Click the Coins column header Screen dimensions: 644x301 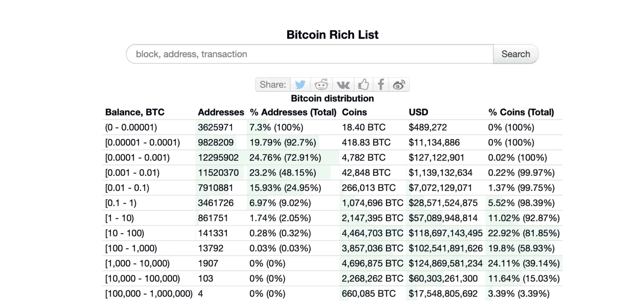pyautogui.click(x=354, y=112)
